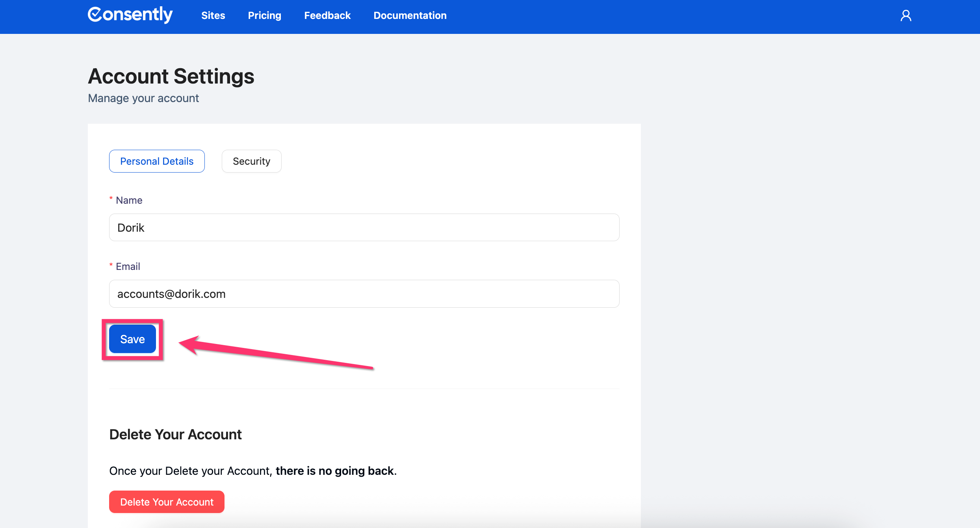The height and width of the screenshot is (528, 980).
Task: Click the red Delete Your Account button
Action: pyautogui.click(x=167, y=502)
